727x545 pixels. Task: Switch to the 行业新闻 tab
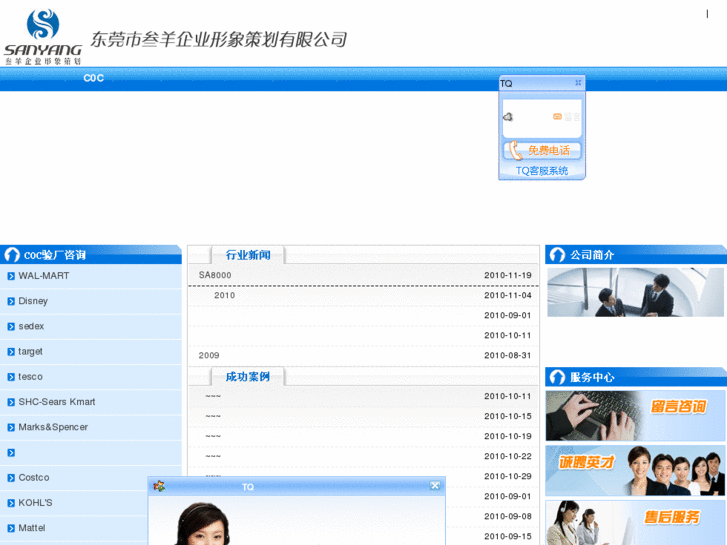248,255
